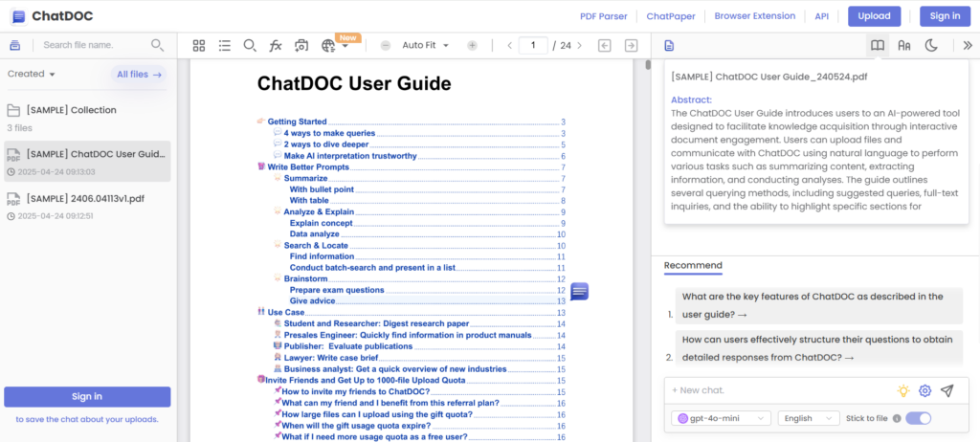Open the gpt-4o-mini model dropdown

tap(723, 418)
